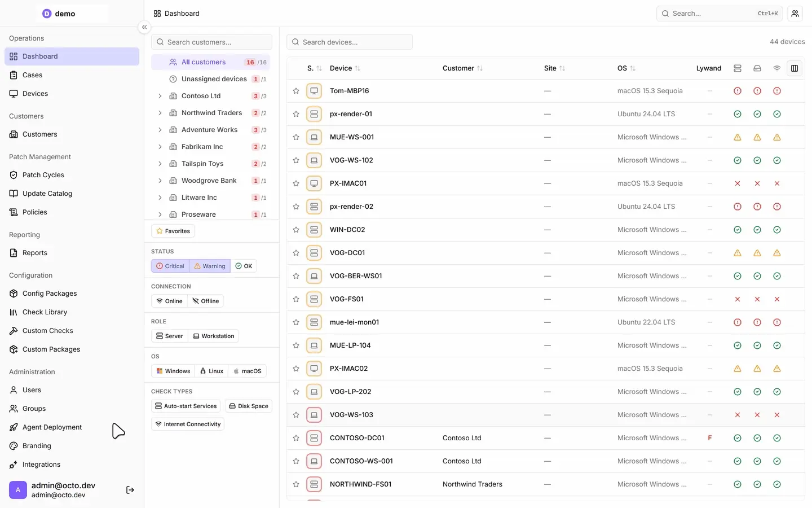Open Check Library
The width and height of the screenshot is (812, 508).
coord(72,312)
